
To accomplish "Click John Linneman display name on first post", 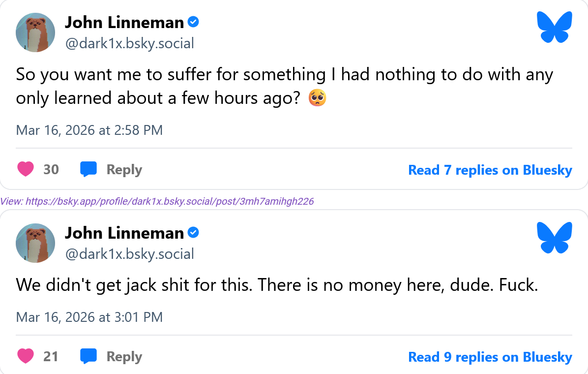I will [124, 23].
